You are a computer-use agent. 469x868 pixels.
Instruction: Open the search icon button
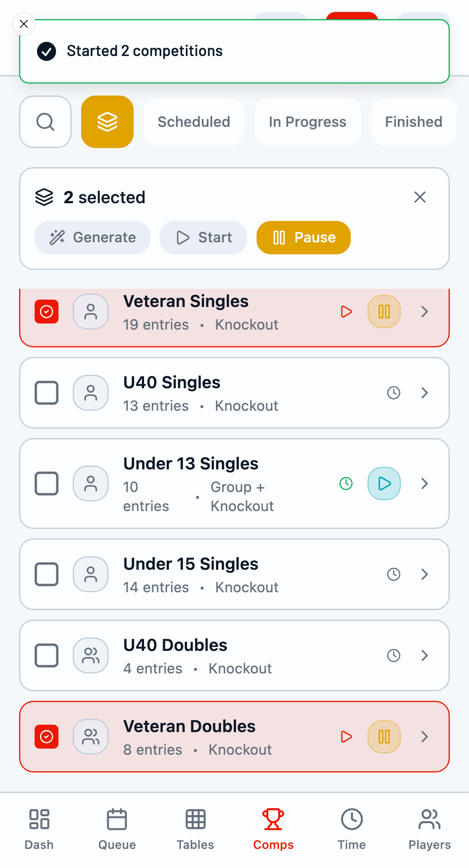pyautogui.click(x=45, y=122)
